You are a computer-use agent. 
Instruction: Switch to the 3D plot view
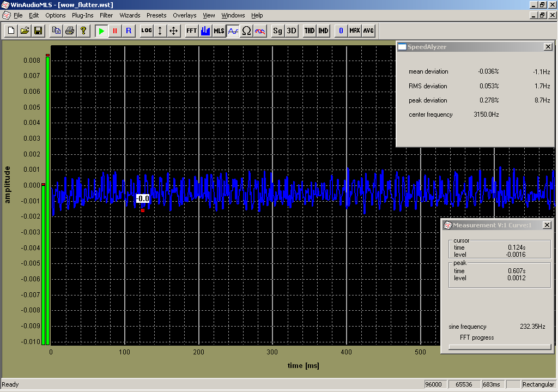[x=292, y=31]
